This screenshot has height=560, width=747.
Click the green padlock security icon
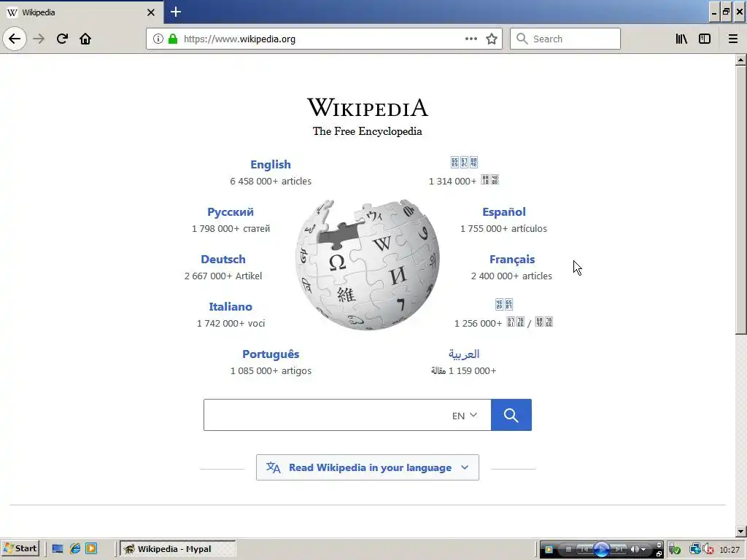pyautogui.click(x=172, y=39)
